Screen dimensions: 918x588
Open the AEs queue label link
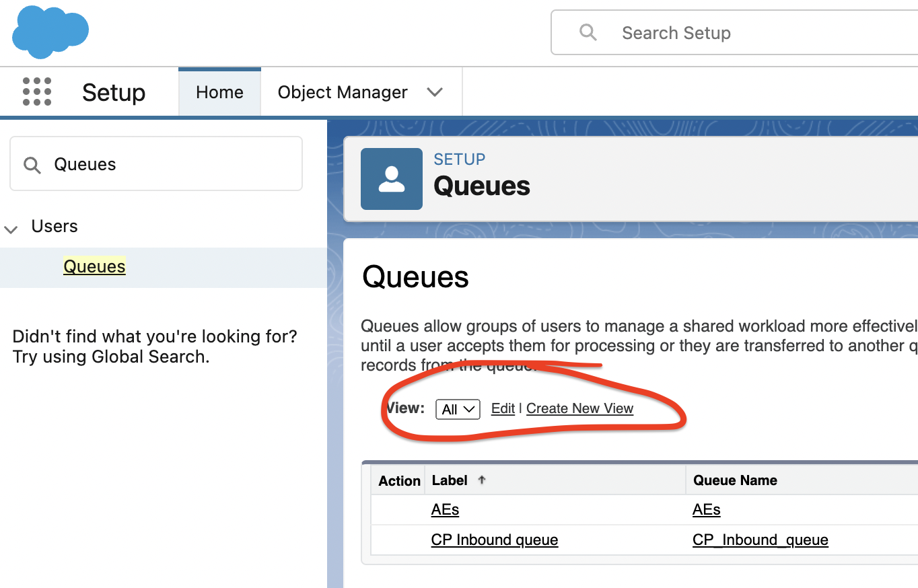coord(444,510)
